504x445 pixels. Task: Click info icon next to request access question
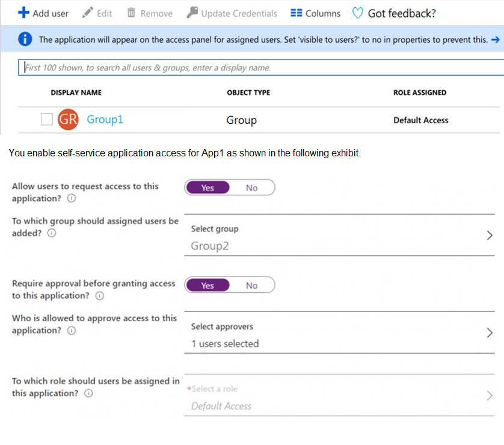(x=72, y=199)
